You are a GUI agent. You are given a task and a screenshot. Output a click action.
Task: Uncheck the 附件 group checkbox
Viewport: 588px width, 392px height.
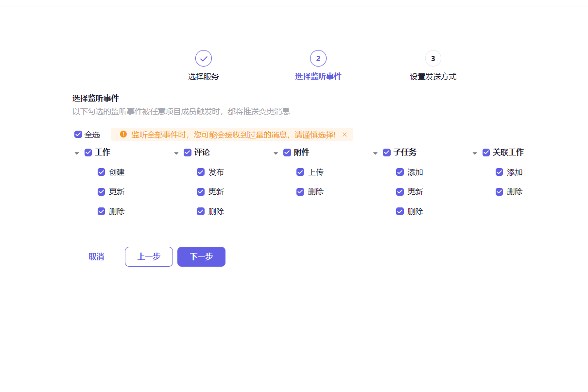287,152
